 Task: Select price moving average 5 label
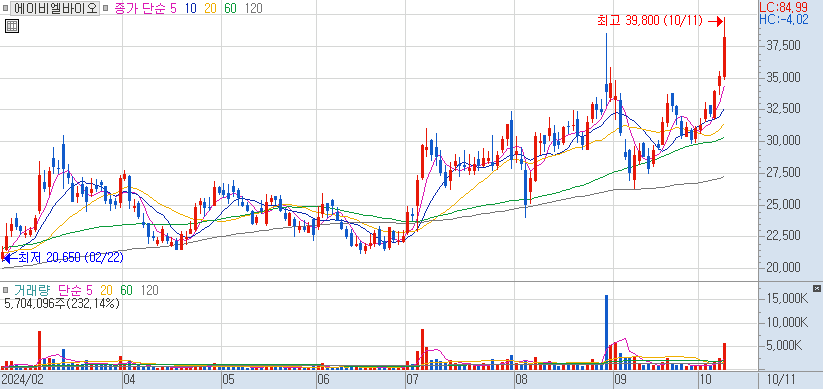click(173, 8)
